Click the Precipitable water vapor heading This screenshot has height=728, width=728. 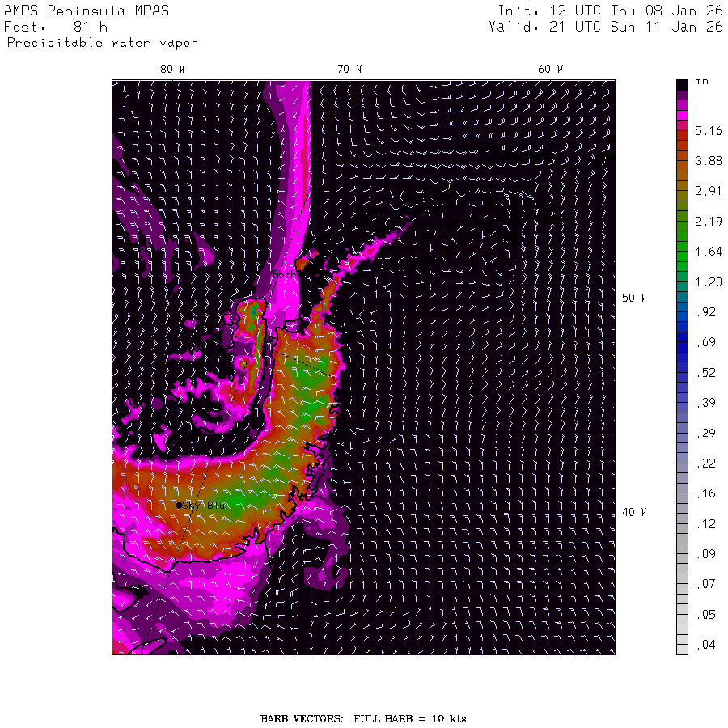102,43
